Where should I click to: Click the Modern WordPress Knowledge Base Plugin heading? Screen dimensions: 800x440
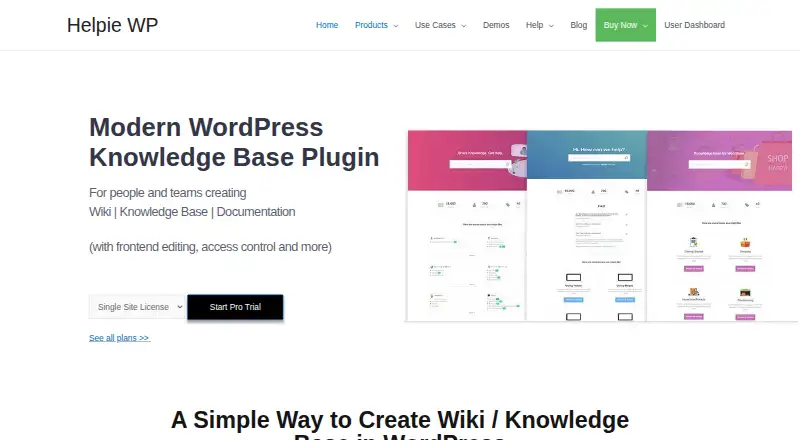(234, 142)
